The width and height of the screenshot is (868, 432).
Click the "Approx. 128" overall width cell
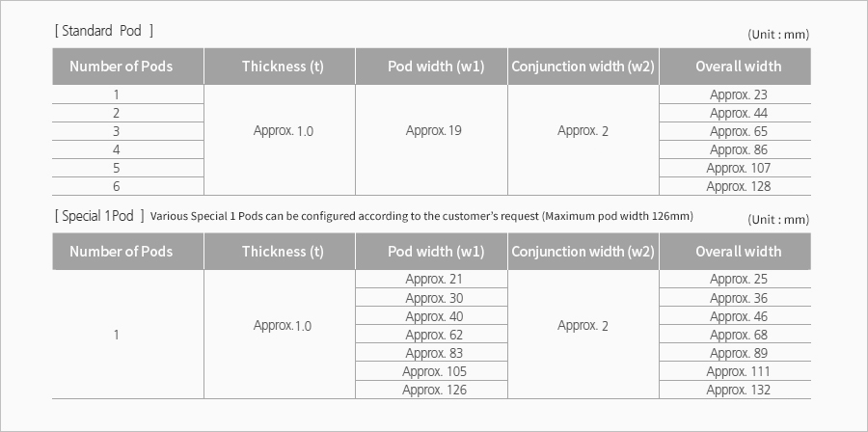(x=738, y=186)
